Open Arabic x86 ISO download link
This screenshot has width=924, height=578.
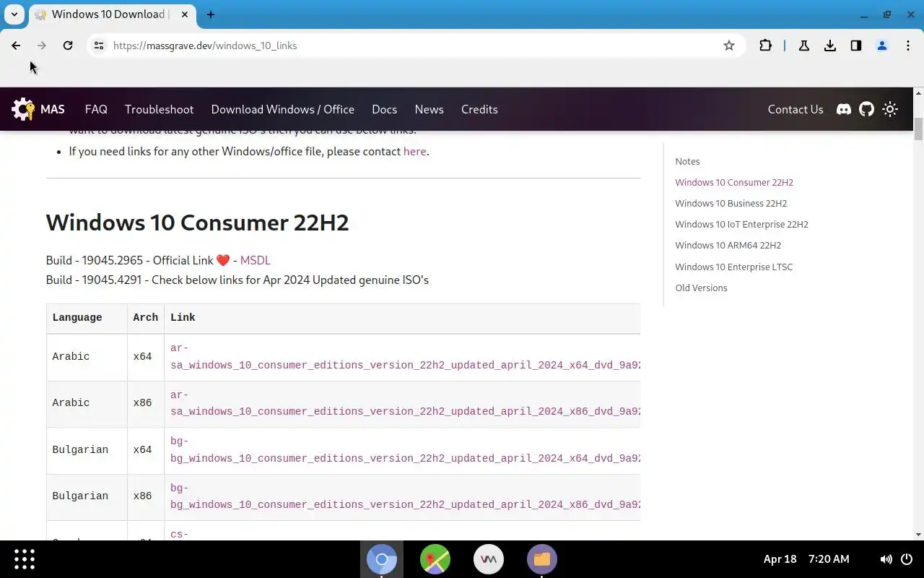point(405,403)
